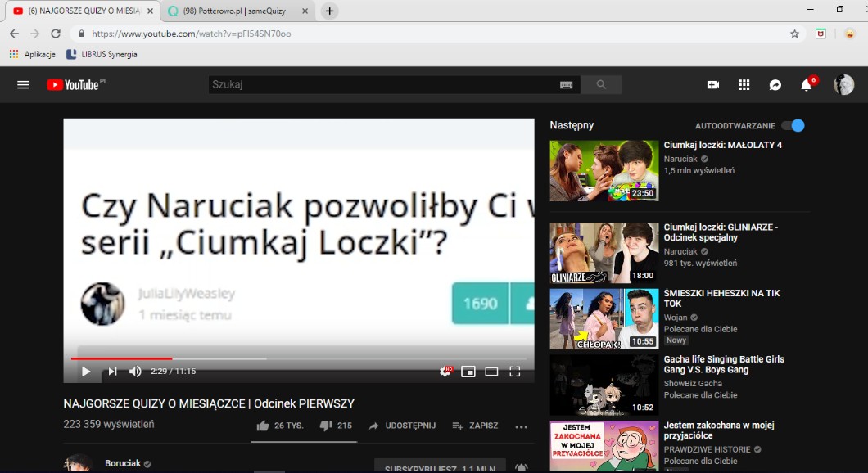The width and height of the screenshot is (868, 473).
Task: Click the search magnifier button
Action: [601, 85]
